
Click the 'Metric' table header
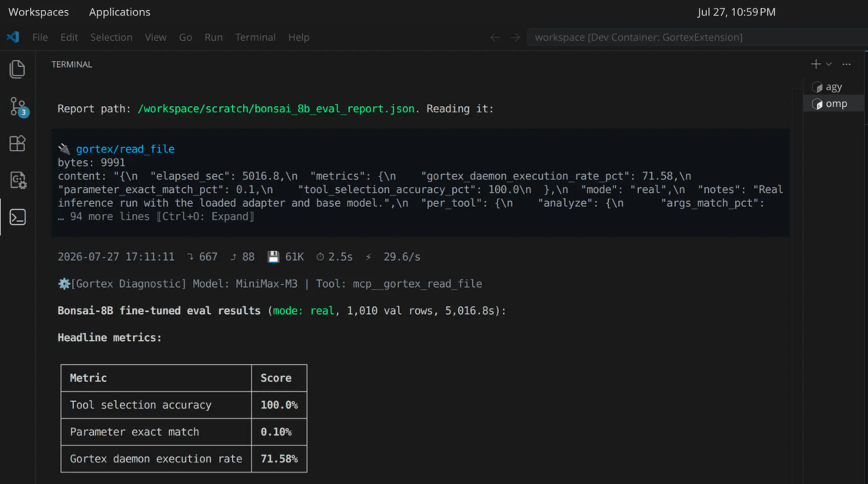pyautogui.click(x=156, y=378)
